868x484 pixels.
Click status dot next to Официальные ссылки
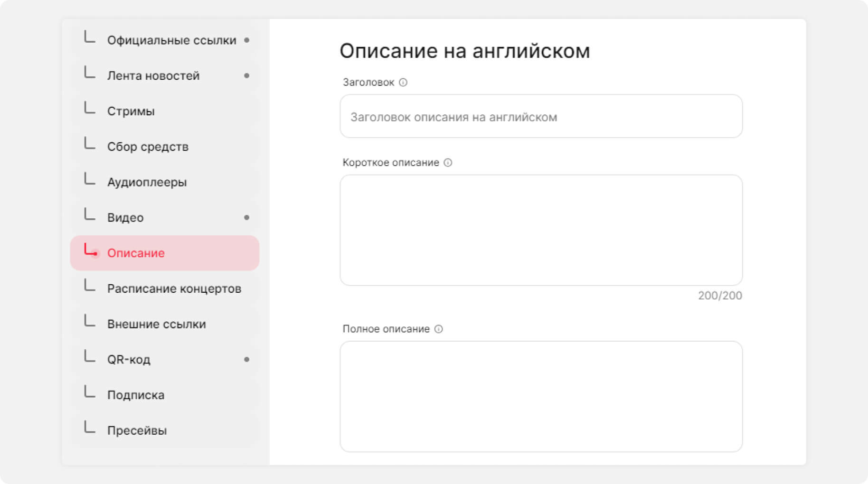246,40
